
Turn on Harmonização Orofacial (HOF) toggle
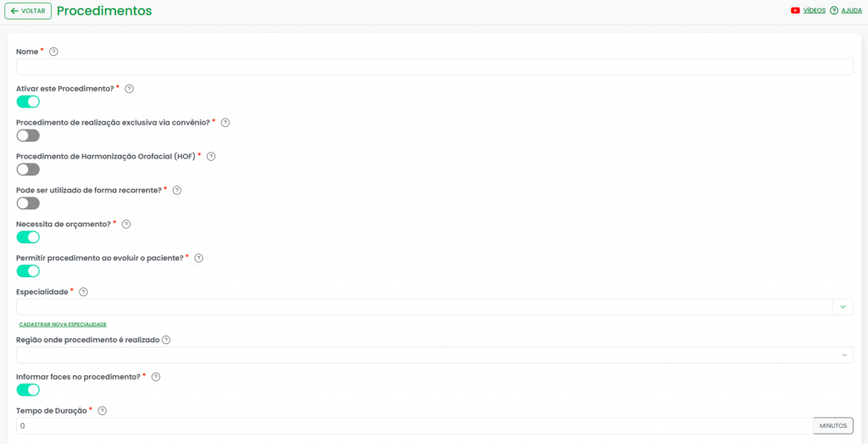click(28, 169)
